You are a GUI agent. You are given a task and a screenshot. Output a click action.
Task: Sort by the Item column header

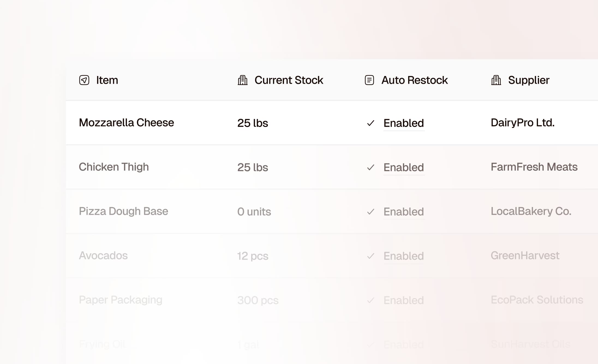coord(107,80)
